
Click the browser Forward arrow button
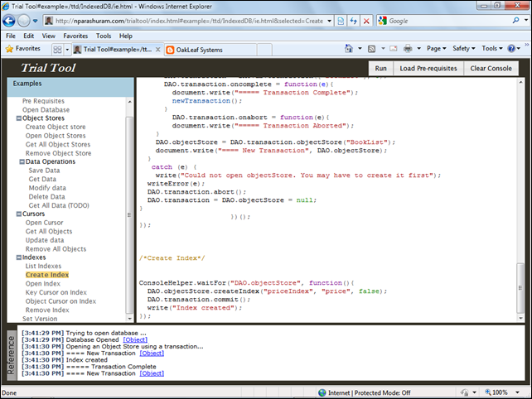tap(24, 21)
